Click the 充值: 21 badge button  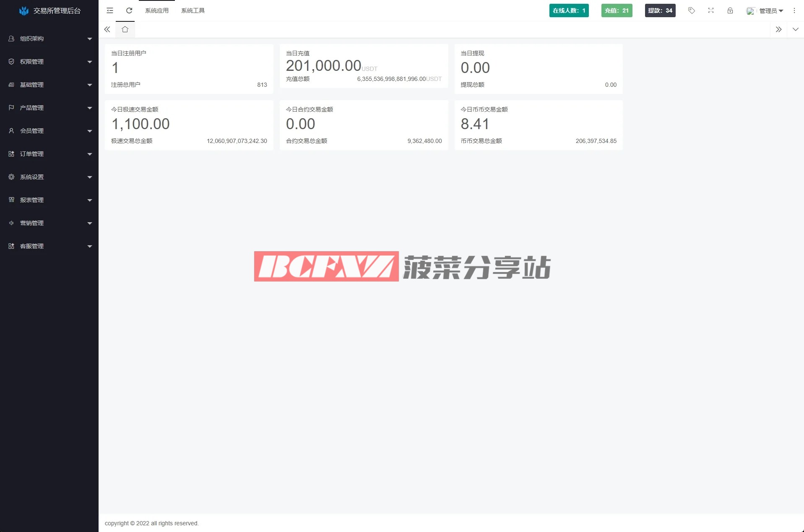click(x=617, y=10)
